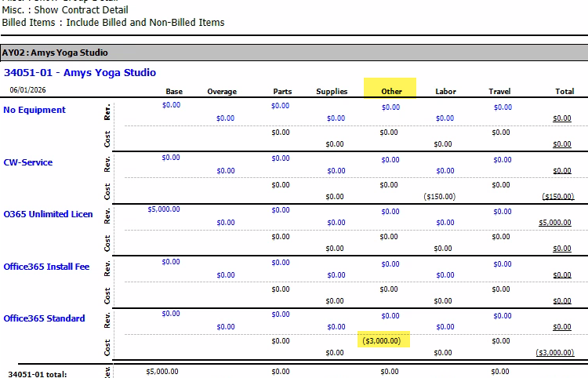Click the No Equipment item link
Viewport: 588px width, 378px height.
[34, 110]
